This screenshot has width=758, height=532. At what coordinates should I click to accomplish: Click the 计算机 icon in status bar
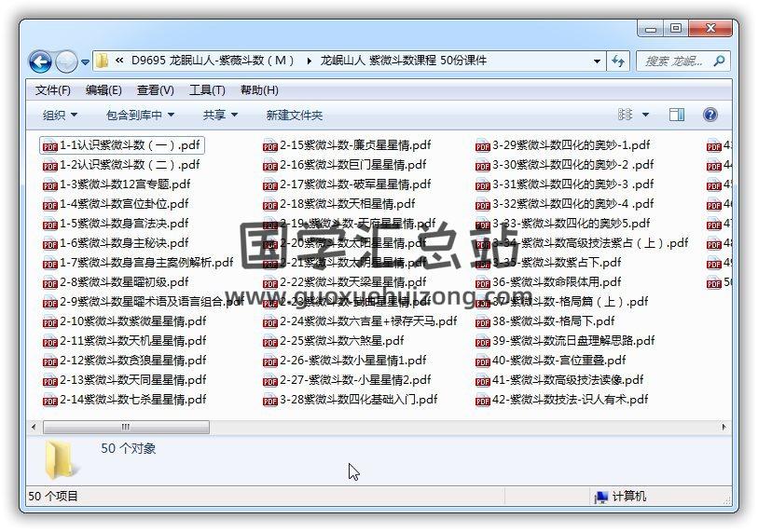point(601,497)
